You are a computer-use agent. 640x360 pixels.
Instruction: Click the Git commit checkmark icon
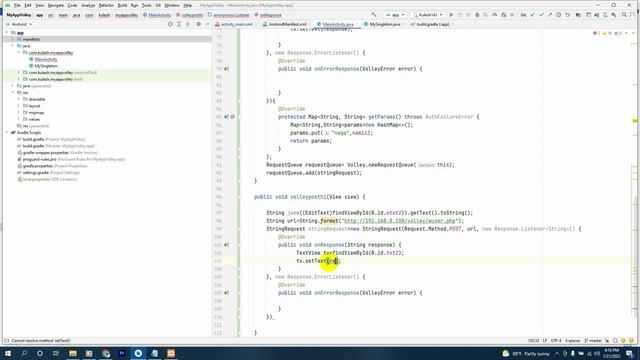541,15
